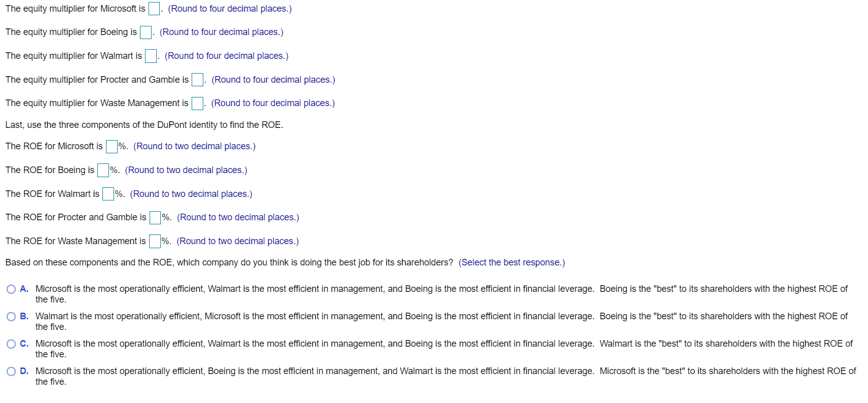Click the Microsoft equity multiplier input box
The image size is (868, 403).
click(153, 8)
